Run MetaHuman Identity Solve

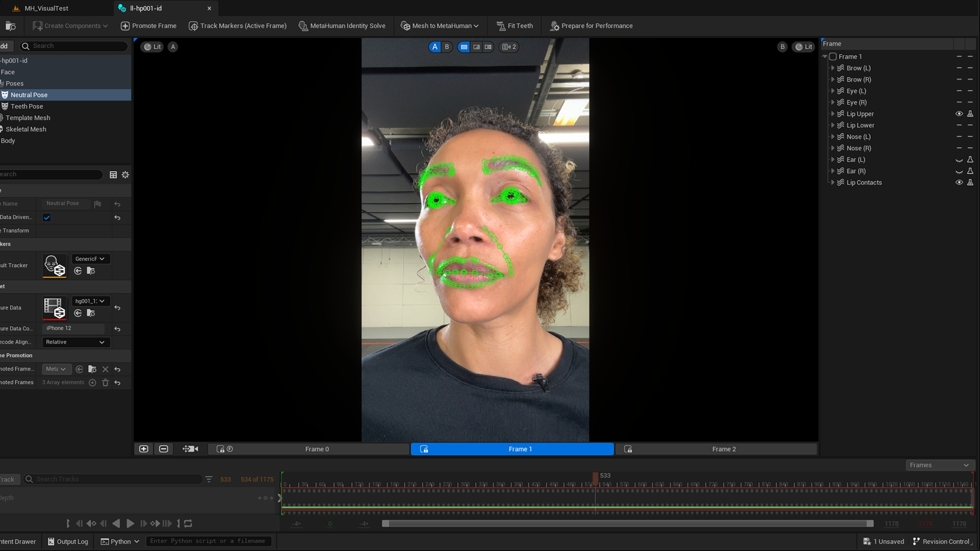342,26
